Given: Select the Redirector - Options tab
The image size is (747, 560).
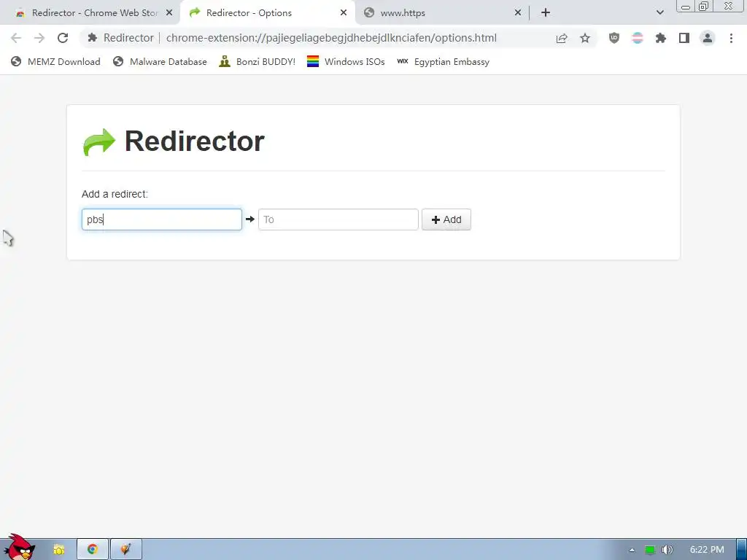Looking at the screenshot, I should (x=267, y=13).
